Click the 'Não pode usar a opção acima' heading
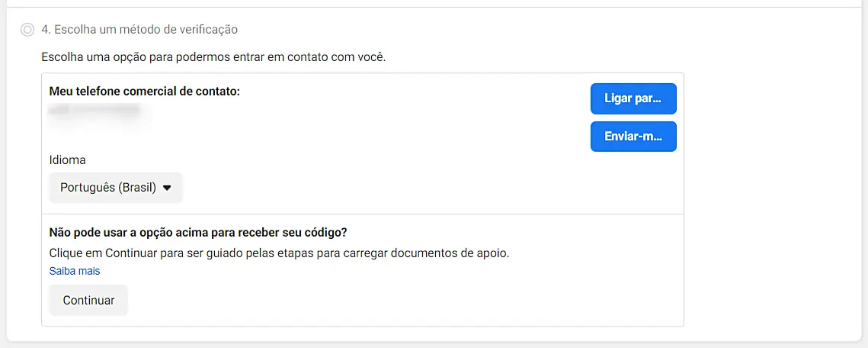Viewport: 868px width, 348px height. [x=203, y=232]
